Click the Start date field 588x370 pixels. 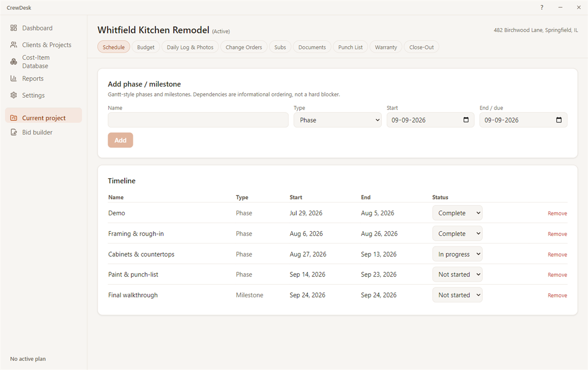(x=430, y=120)
